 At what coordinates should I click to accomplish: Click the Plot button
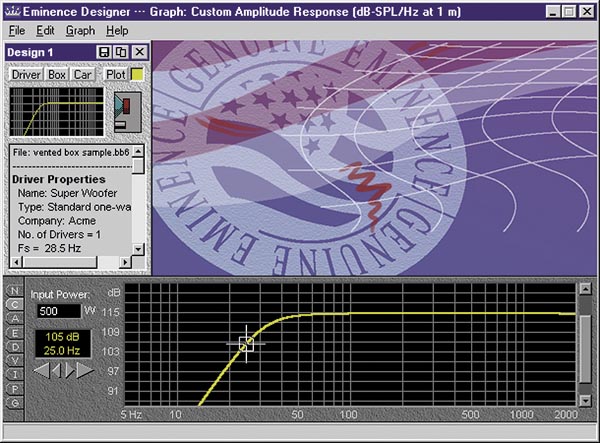click(x=116, y=75)
